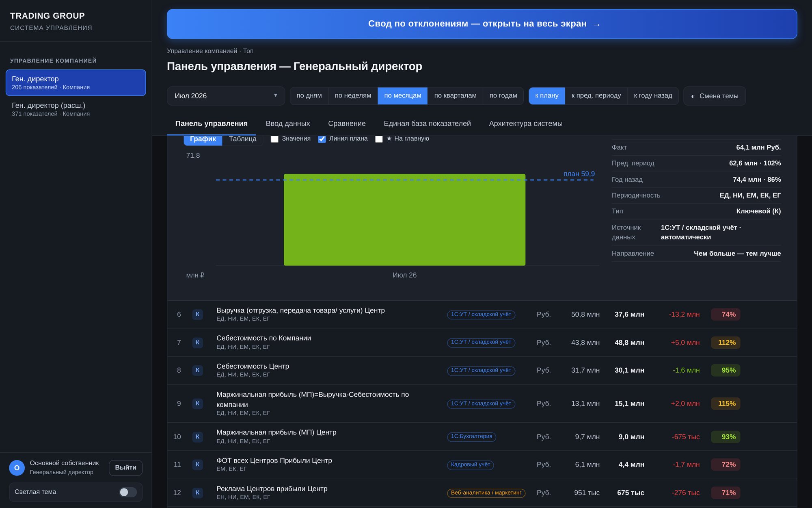812x508 pixels.
Task: Select the График view
Action: pos(203,139)
